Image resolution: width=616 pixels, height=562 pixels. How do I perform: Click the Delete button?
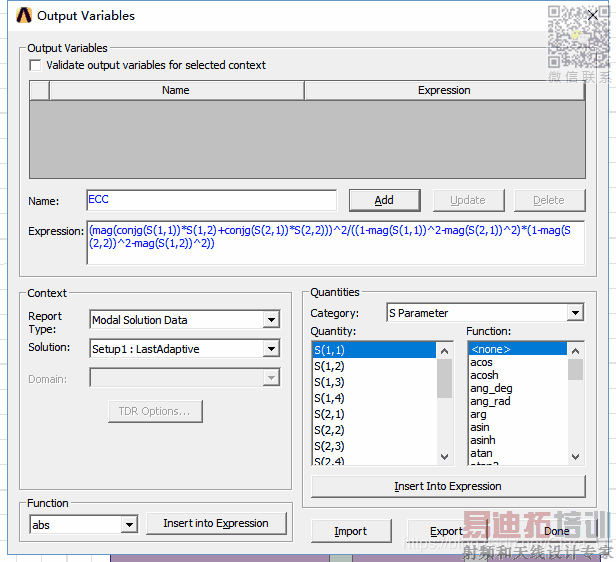click(x=549, y=200)
